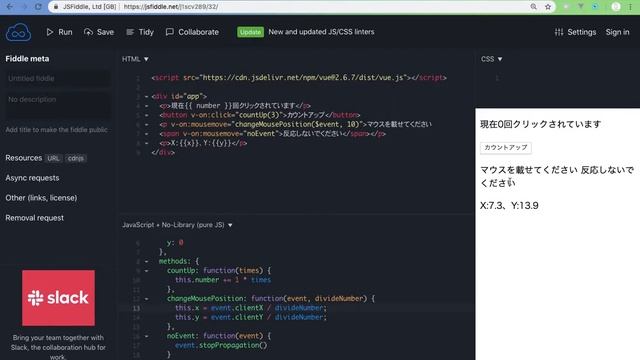Focus the Untitled fiddle title field

[58, 78]
